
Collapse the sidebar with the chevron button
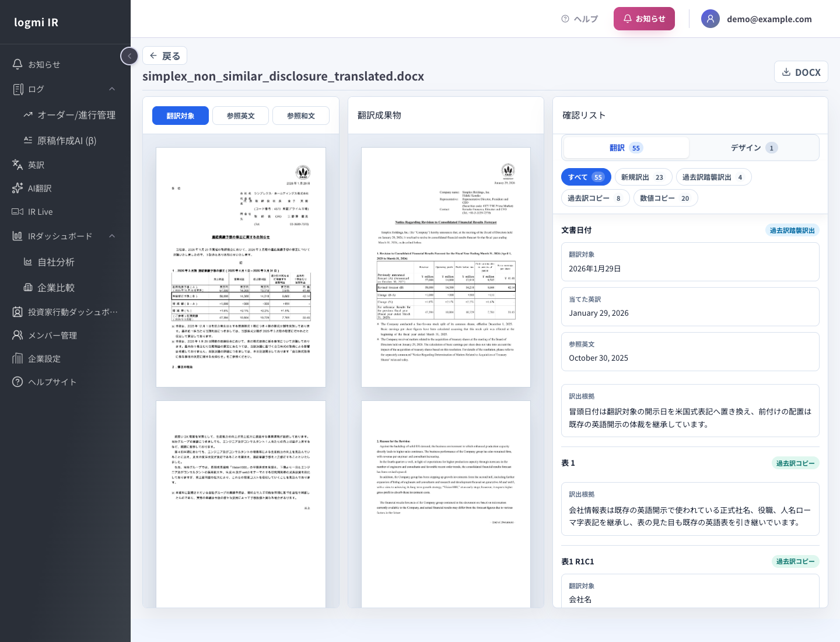click(129, 56)
